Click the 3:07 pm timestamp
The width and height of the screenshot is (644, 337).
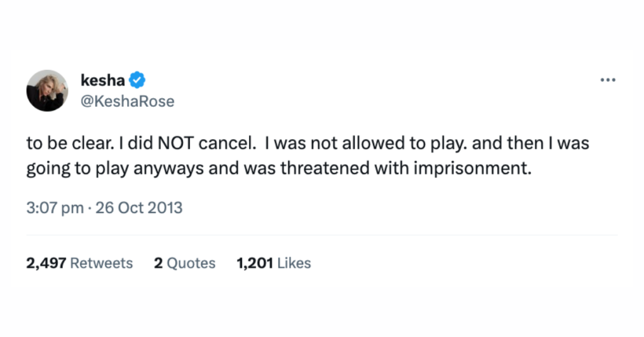click(x=55, y=207)
